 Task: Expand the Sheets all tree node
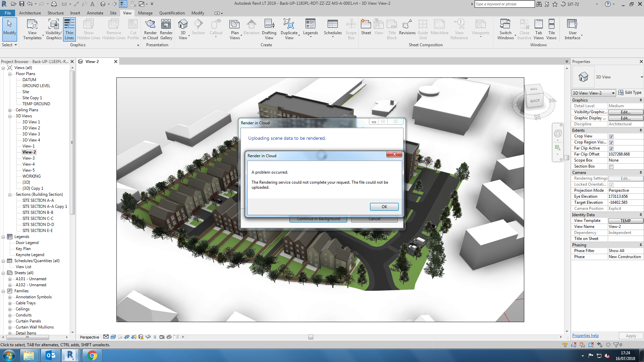(4, 273)
